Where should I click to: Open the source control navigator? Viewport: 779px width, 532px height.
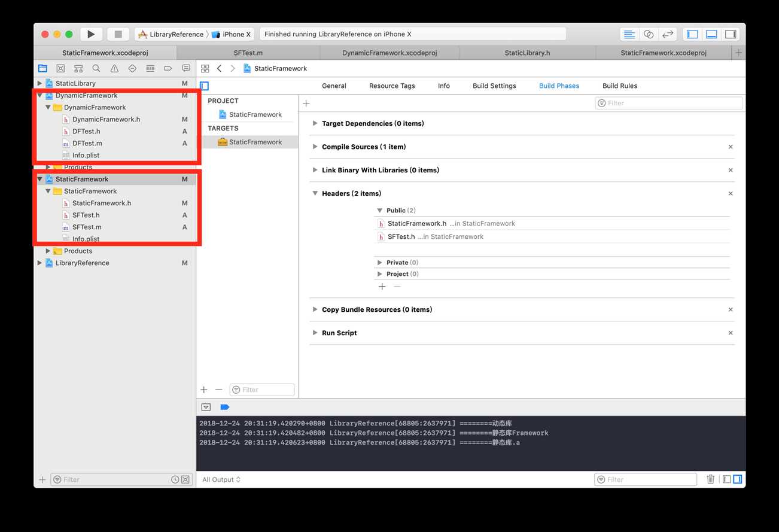60,68
